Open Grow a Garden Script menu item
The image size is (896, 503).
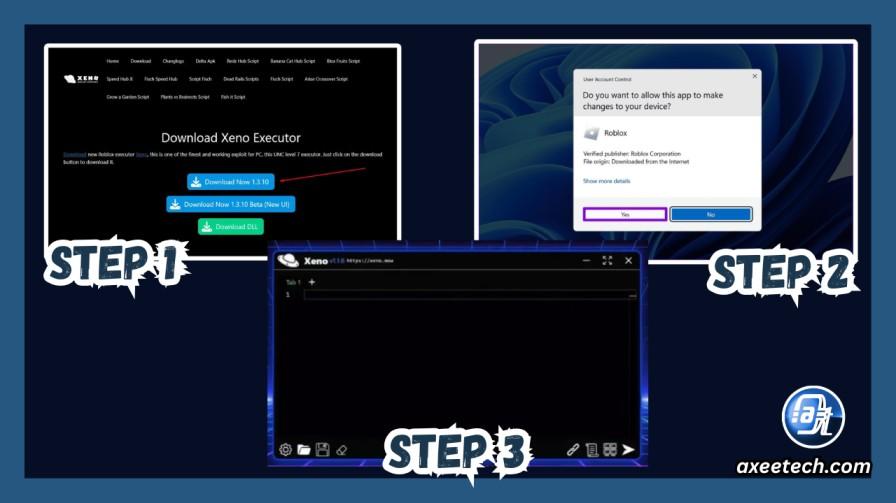point(127,97)
